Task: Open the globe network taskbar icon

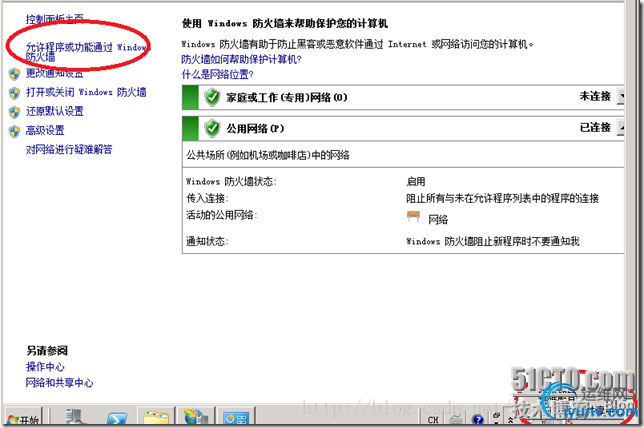Action: [x=196, y=417]
